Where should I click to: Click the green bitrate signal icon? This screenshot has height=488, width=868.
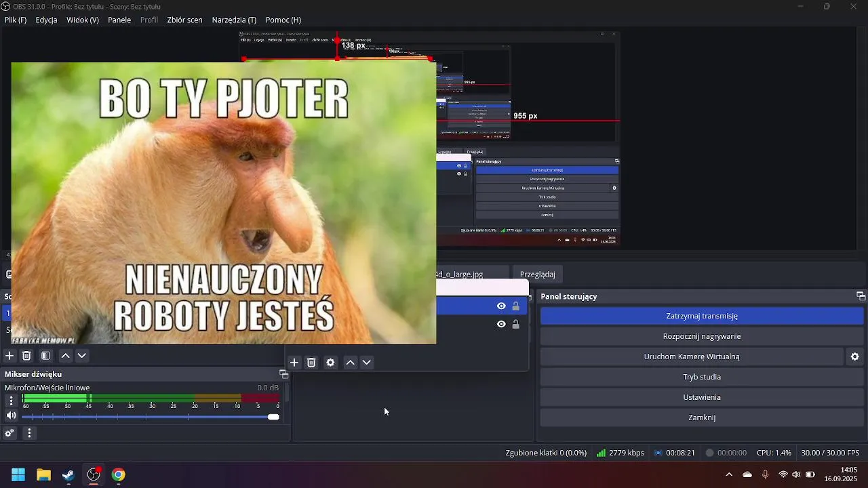pyautogui.click(x=601, y=453)
